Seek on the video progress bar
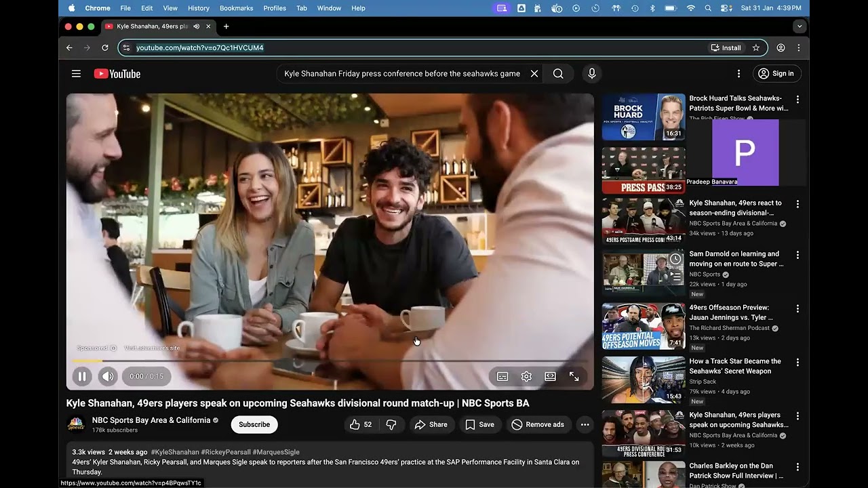 [x=330, y=361]
